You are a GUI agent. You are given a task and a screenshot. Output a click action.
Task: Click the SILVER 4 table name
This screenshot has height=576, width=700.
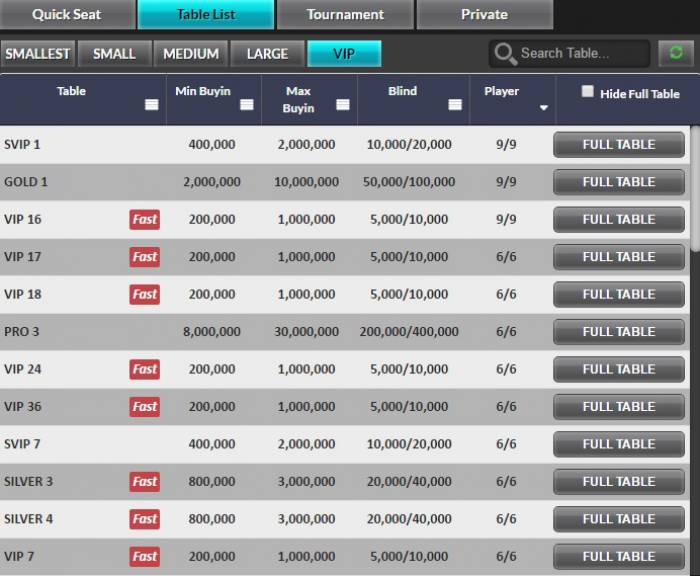(28, 519)
